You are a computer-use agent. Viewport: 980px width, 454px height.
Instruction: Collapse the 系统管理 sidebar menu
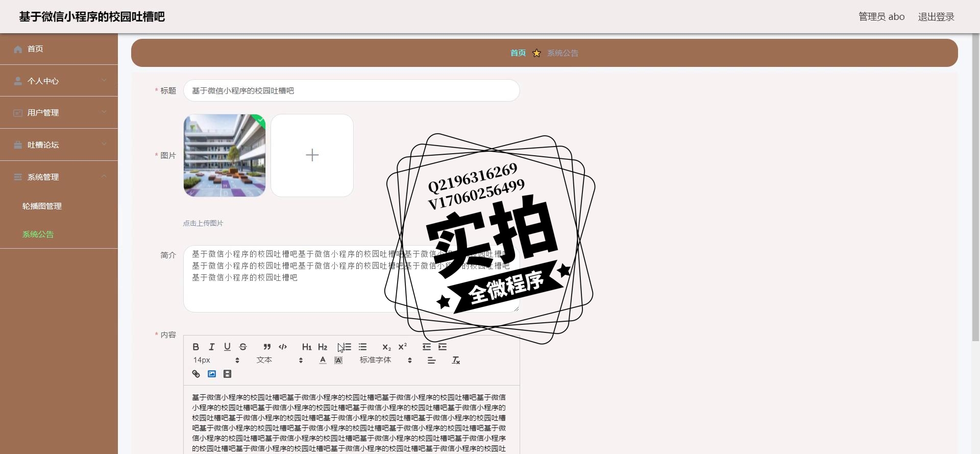59,177
